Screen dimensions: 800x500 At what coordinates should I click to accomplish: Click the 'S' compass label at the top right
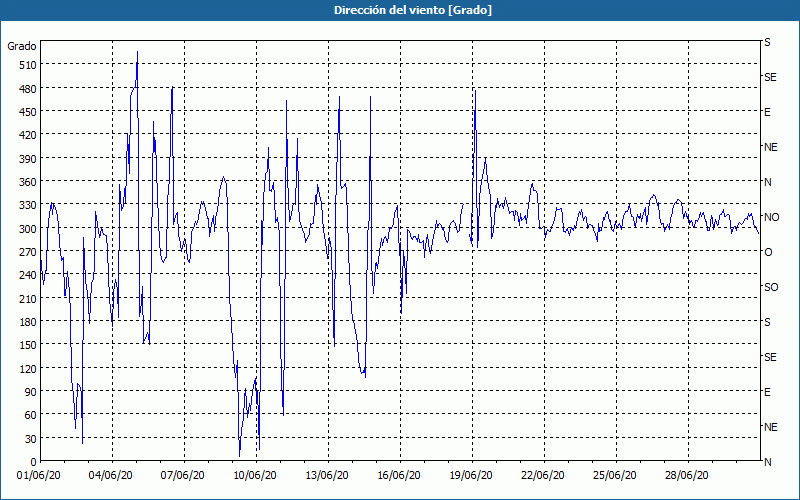(x=767, y=42)
